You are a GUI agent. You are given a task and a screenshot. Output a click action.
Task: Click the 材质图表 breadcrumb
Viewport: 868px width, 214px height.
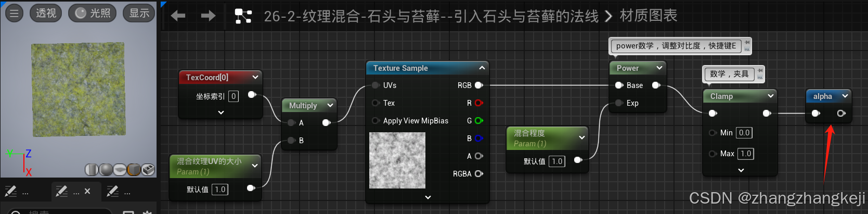coord(649,16)
